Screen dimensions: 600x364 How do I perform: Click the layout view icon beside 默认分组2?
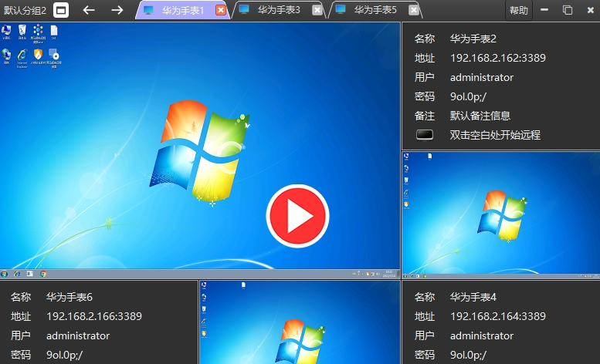(x=61, y=10)
